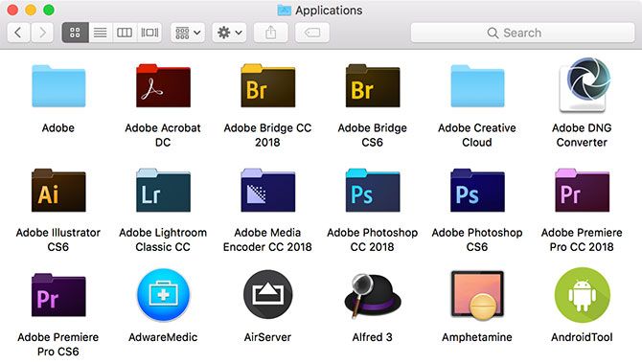Viewport: 642px width, 364px height.
Task: Click the Edit Tags button
Action: [x=312, y=33]
